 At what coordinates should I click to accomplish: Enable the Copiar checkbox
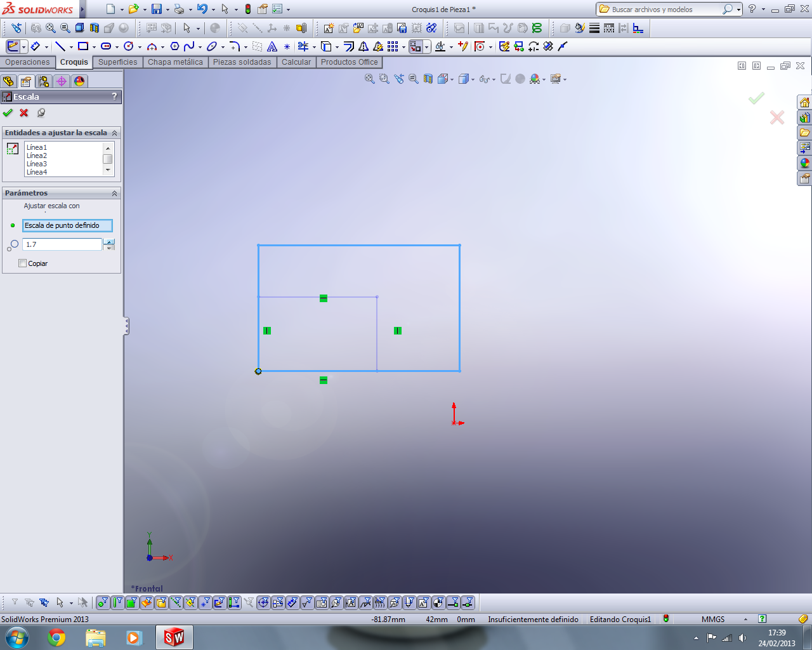tap(23, 263)
